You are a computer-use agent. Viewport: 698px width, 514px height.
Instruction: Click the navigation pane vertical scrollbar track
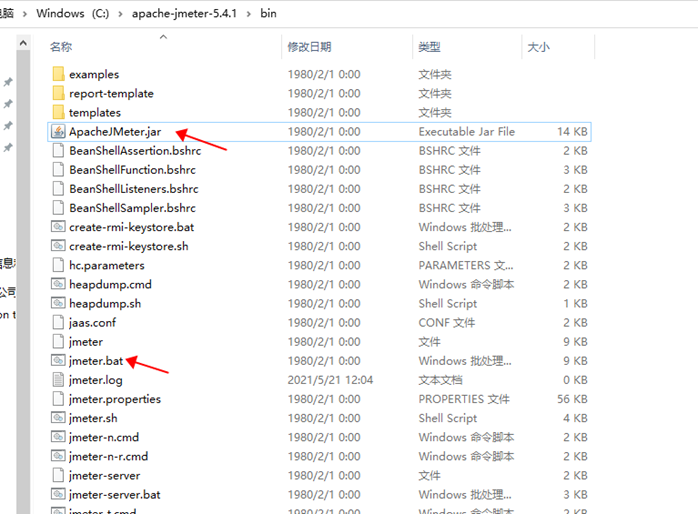click(23, 282)
